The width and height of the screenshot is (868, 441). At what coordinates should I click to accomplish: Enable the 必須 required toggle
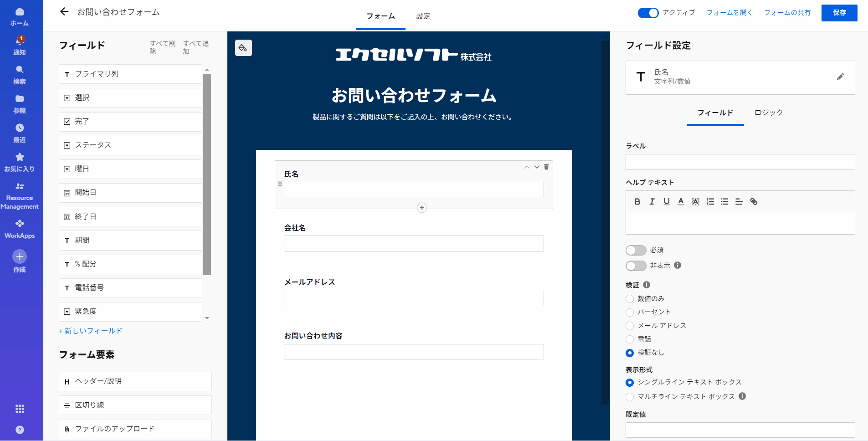point(636,250)
